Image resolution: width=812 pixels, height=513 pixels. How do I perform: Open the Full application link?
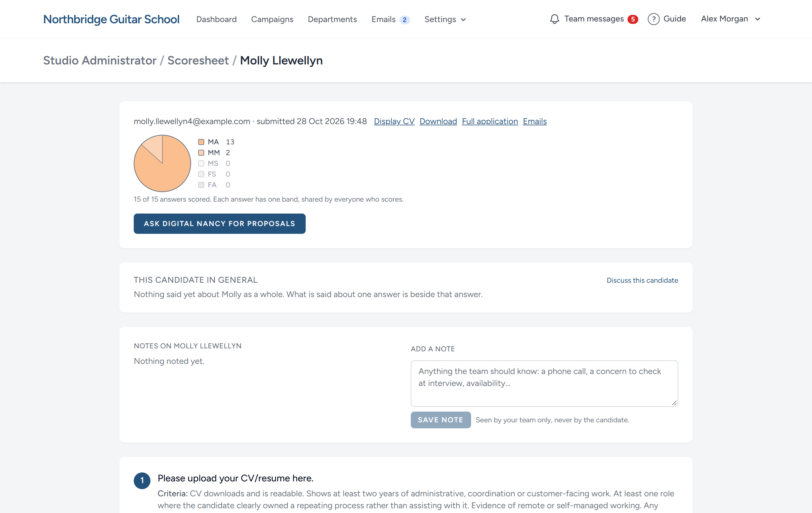coord(490,121)
